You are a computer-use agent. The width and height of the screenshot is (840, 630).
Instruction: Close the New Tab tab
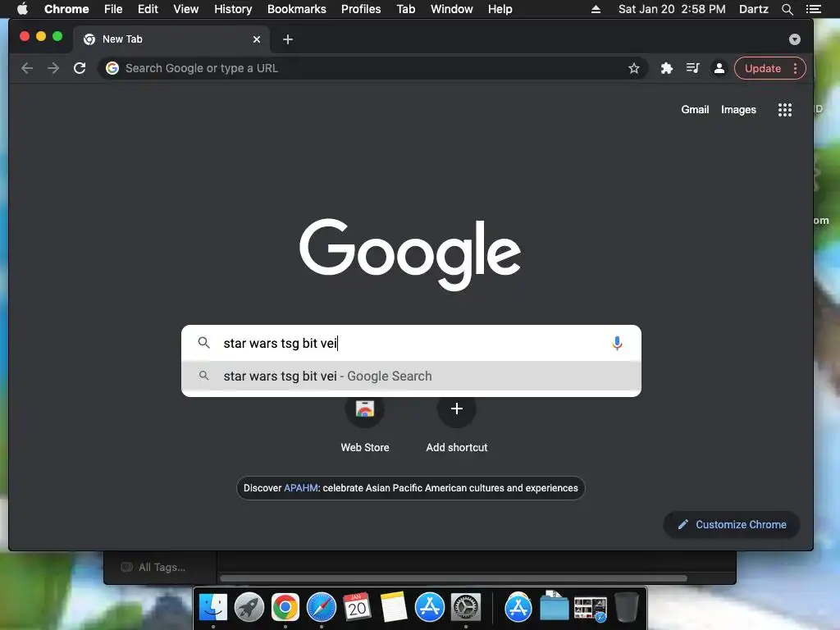[257, 39]
